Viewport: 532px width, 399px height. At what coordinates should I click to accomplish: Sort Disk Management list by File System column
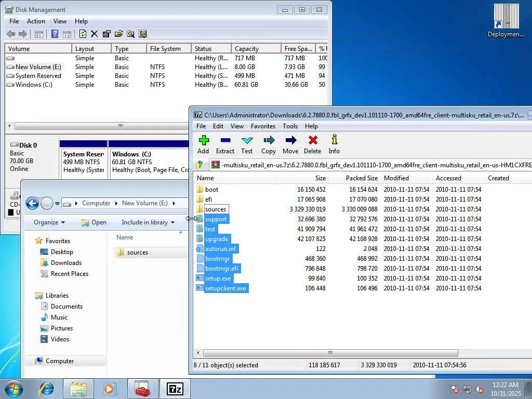[169, 48]
